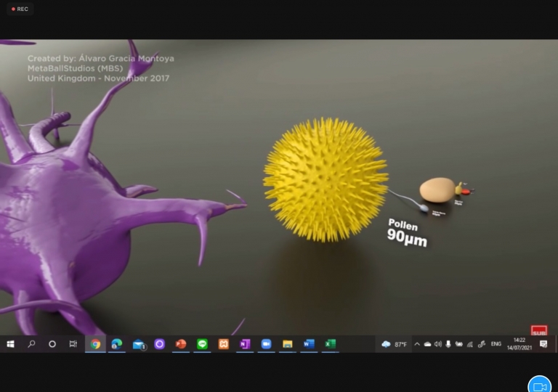Open the green LINE app in taskbar
Viewport: 558px width, 392px height.
pyautogui.click(x=202, y=344)
